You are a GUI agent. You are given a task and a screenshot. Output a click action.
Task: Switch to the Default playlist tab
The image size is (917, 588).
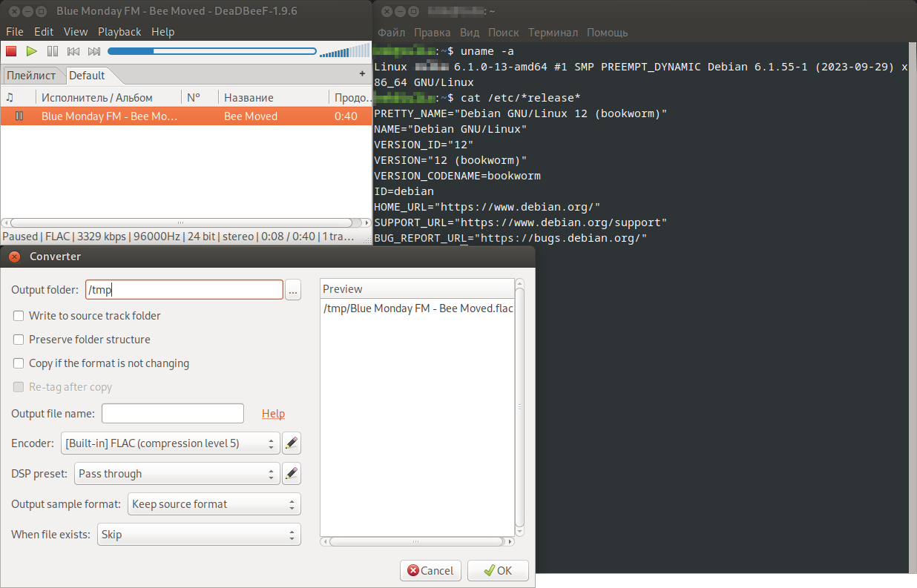(87, 76)
